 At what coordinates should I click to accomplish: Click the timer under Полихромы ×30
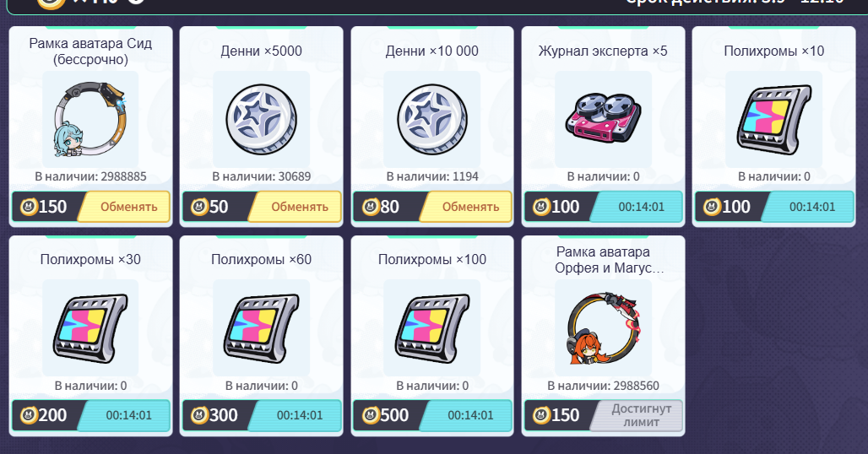128,415
